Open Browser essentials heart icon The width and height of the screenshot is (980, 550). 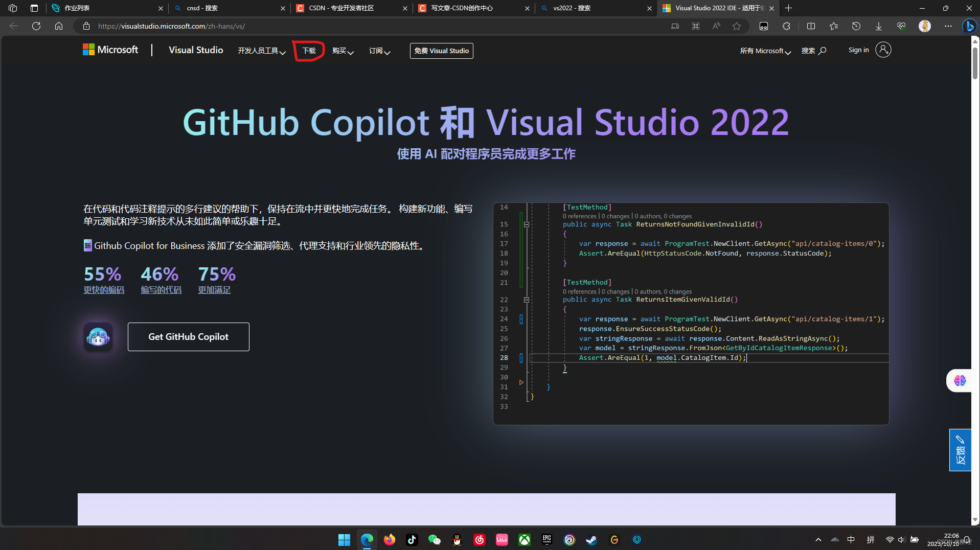(x=902, y=26)
